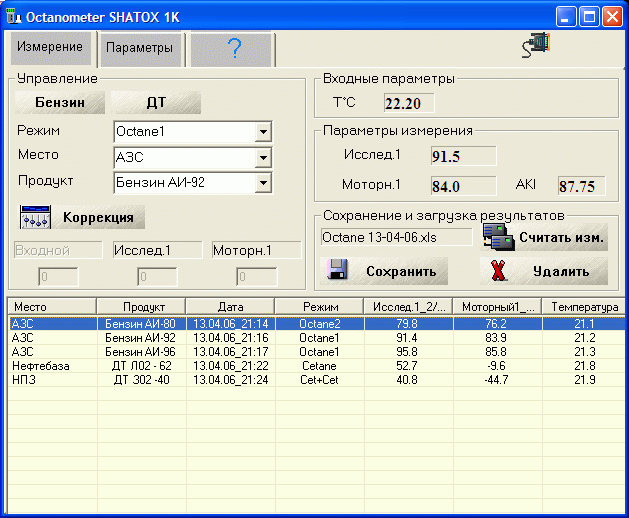Screen dimensions: 629x518
Task: Click the Исслед.1_2/... column header
Action: (408, 307)
